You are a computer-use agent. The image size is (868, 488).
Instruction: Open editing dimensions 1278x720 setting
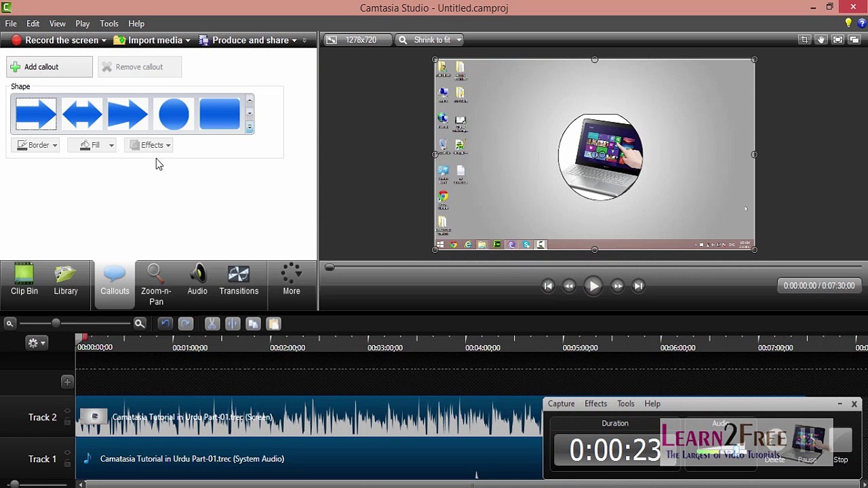point(358,40)
